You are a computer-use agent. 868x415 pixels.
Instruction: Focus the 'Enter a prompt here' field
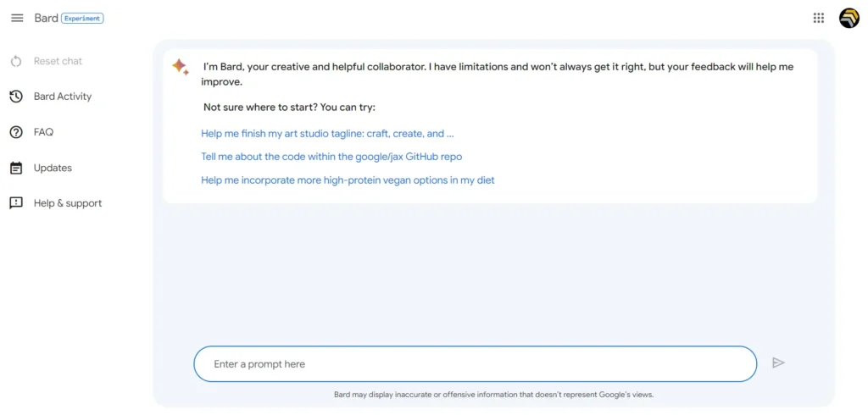click(475, 364)
